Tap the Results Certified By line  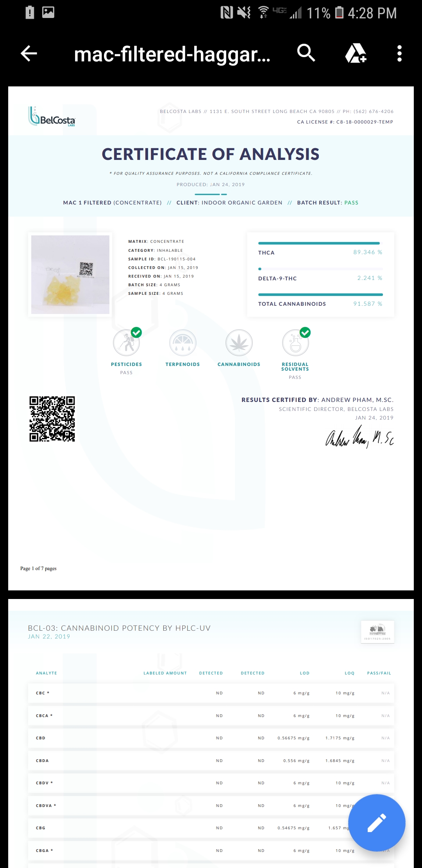point(317,400)
